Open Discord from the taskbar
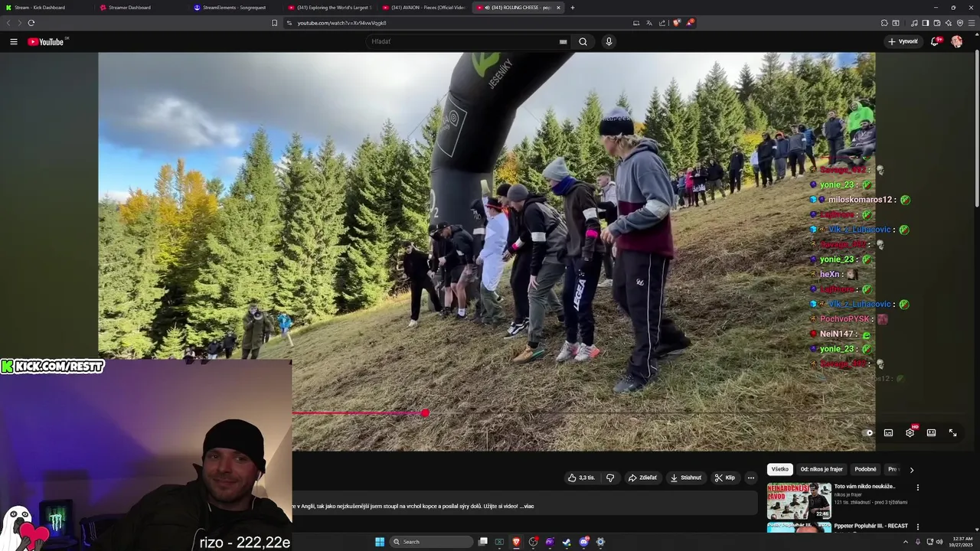The height and width of the screenshot is (551, 980). [x=583, y=542]
